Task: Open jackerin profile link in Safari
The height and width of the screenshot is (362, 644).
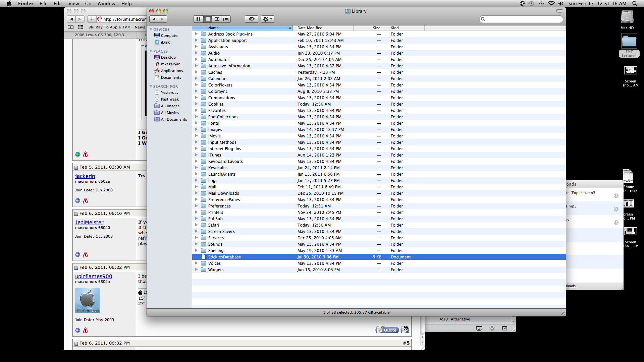Action: [x=85, y=176]
